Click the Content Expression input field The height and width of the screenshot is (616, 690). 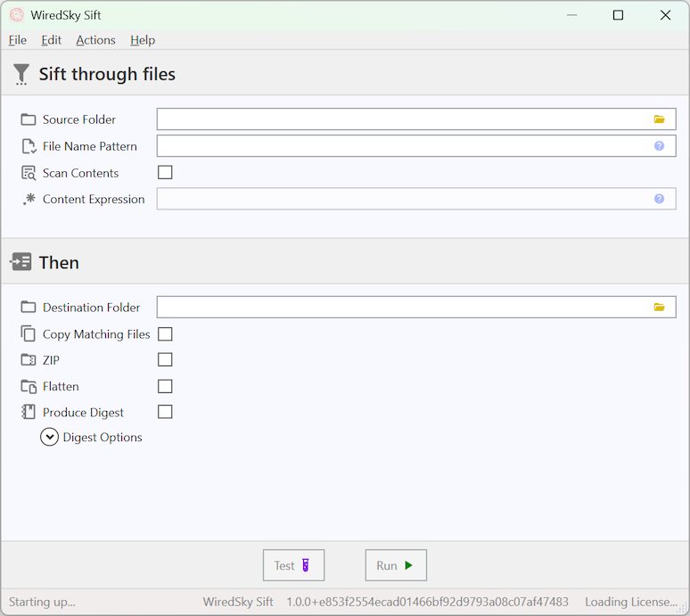416,199
